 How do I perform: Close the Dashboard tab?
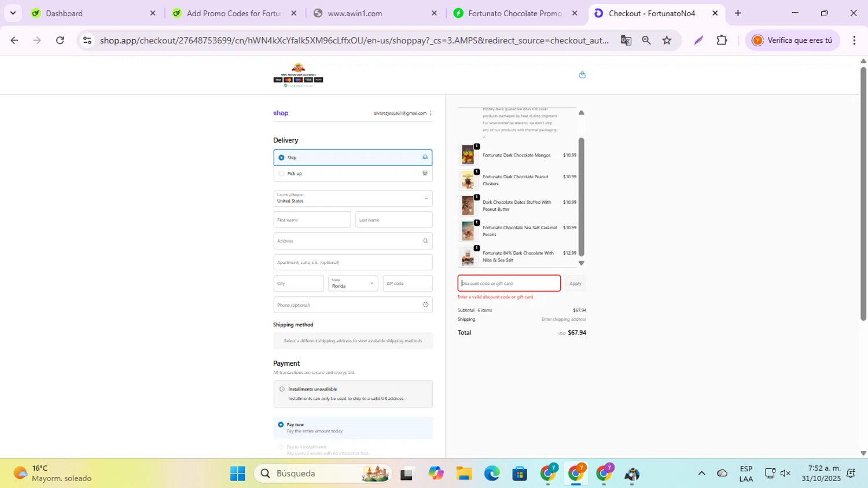[153, 13]
